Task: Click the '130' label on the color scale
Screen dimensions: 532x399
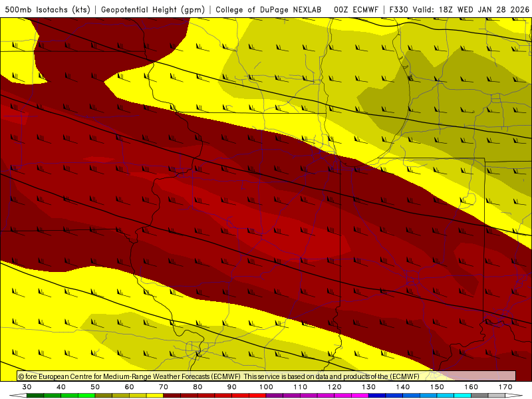Action: pos(368,387)
